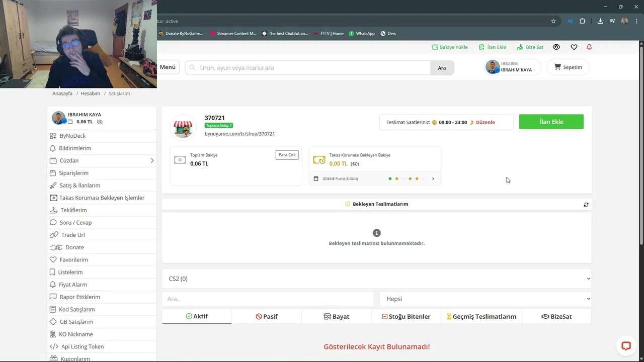Open the live chat bubble
The height and width of the screenshot is (362, 644).
(x=626, y=346)
